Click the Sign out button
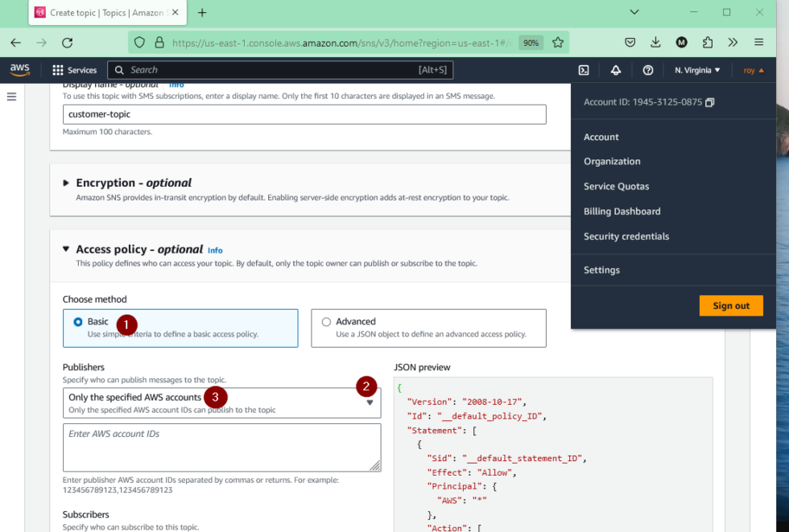 731,306
